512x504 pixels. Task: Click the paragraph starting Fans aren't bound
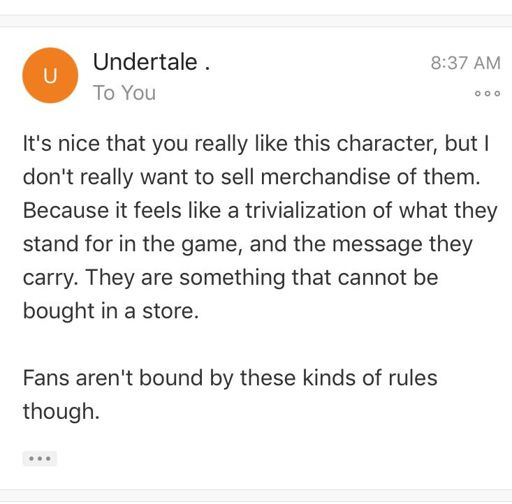[230, 395]
